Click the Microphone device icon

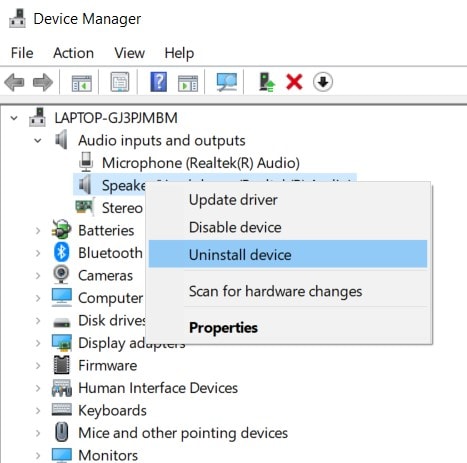86,162
